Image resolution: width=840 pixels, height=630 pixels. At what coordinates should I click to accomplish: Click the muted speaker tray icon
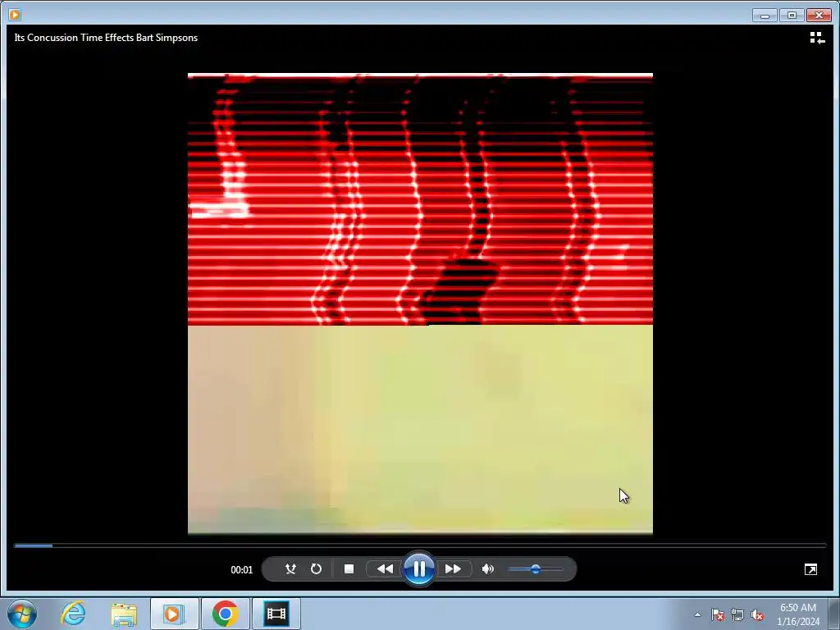[757, 614]
